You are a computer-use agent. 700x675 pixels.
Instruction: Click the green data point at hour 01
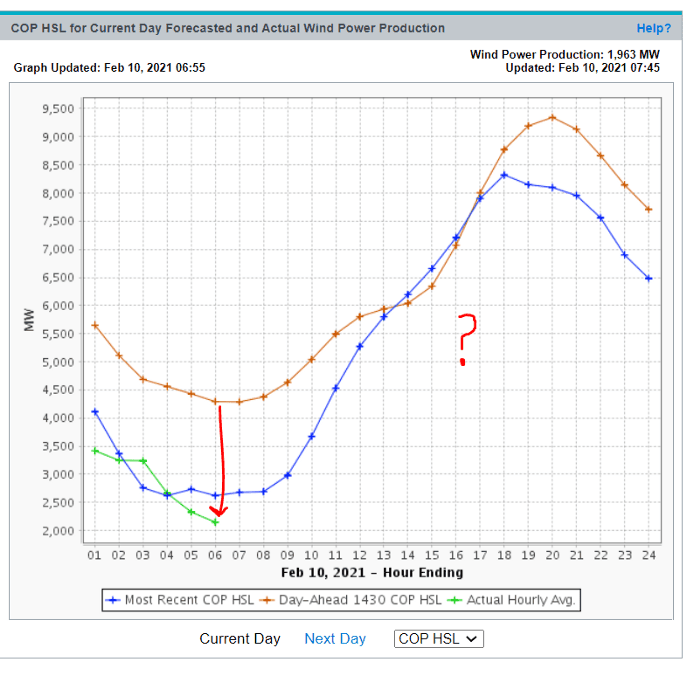coord(95,450)
